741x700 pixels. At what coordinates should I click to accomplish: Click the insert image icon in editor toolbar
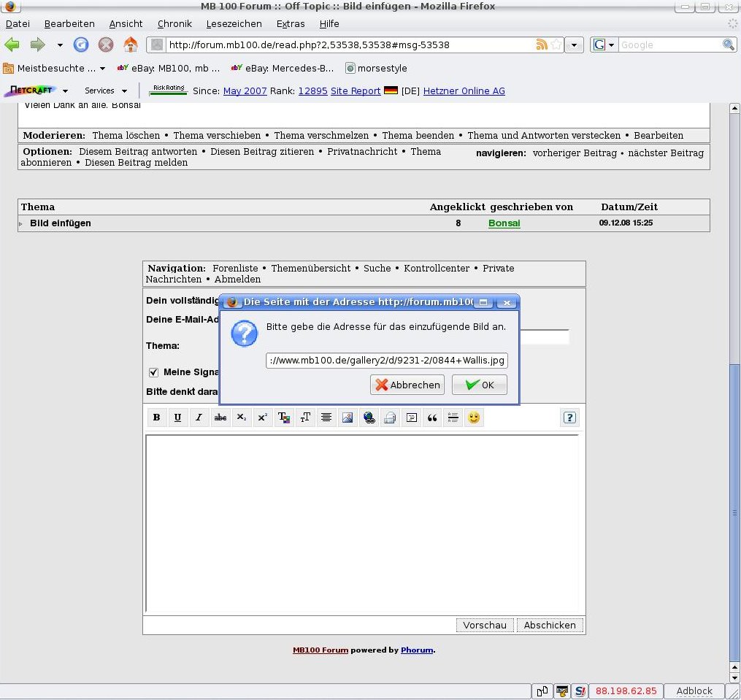[x=348, y=418]
